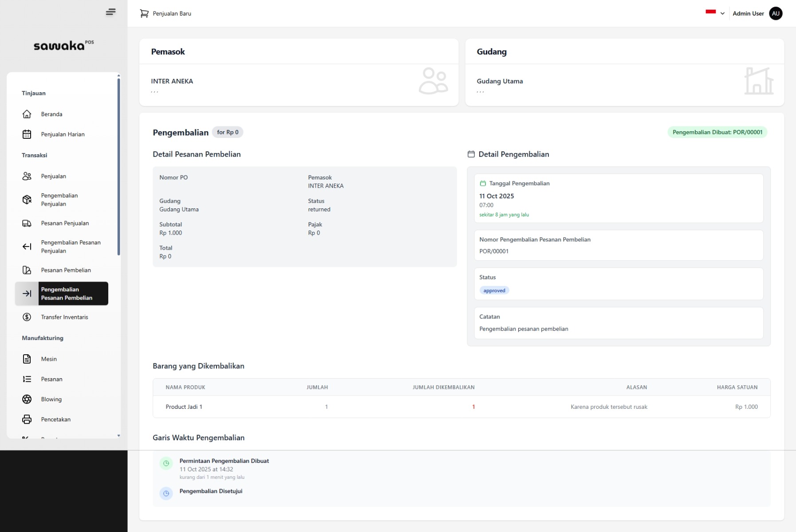The image size is (796, 532).
Task: Click the Product Jadi 1 table row
Action: [x=461, y=407]
